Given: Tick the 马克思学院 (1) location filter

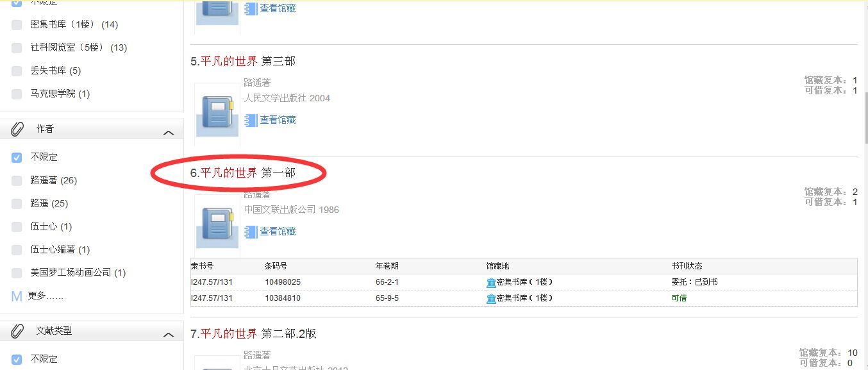Looking at the screenshot, I should click(17, 94).
